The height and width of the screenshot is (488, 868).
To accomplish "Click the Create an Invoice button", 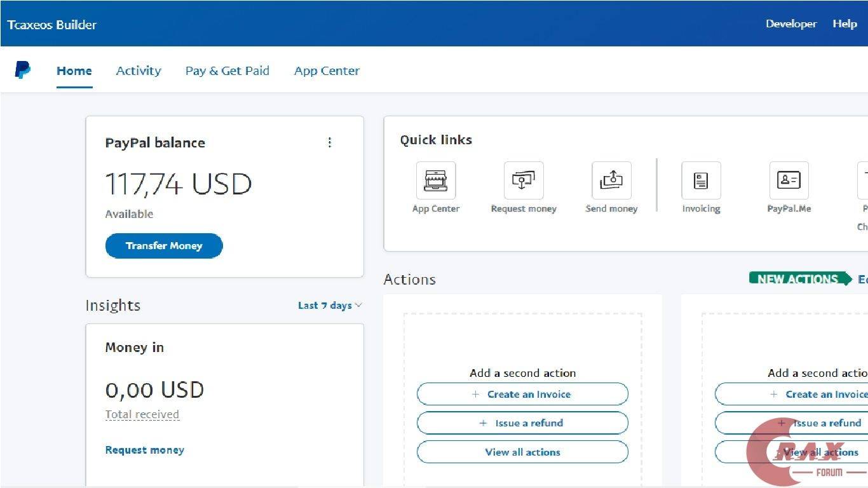I will click(522, 394).
